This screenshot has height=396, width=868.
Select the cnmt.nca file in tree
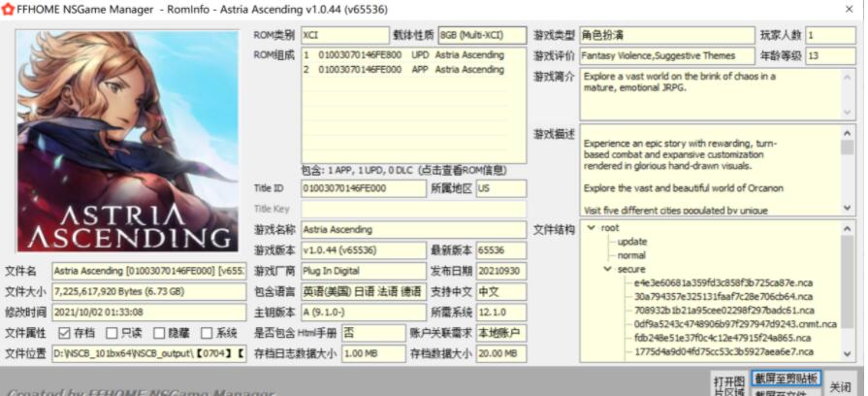[x=736, y=324]
